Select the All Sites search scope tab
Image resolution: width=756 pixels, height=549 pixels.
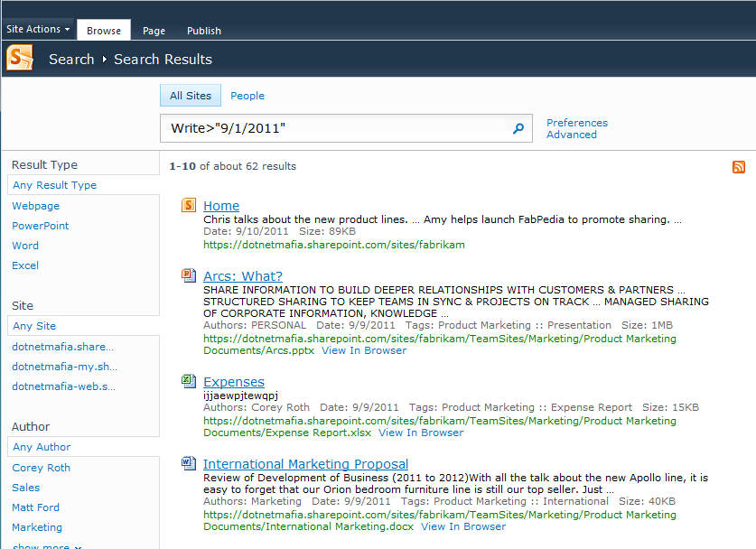[191, 96]
